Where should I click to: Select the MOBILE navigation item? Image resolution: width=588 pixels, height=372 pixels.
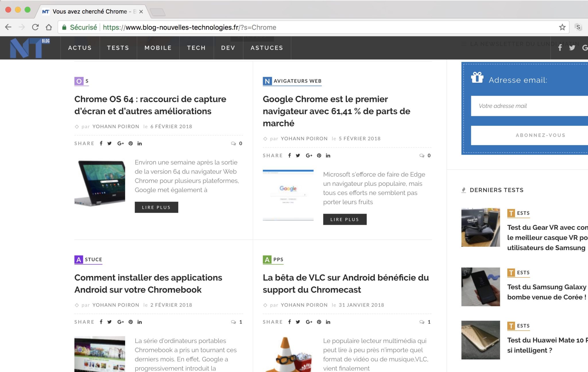click(x=158, y=48)
